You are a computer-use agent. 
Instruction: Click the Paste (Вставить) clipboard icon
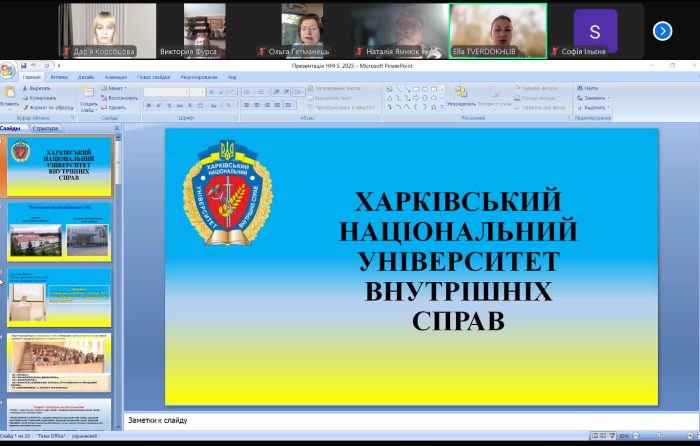click(x=9, y=93)
